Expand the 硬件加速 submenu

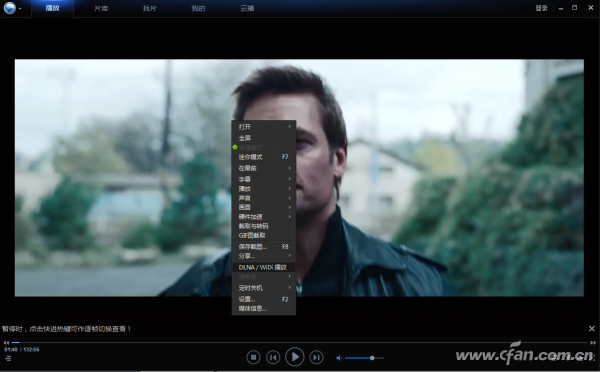264,217
